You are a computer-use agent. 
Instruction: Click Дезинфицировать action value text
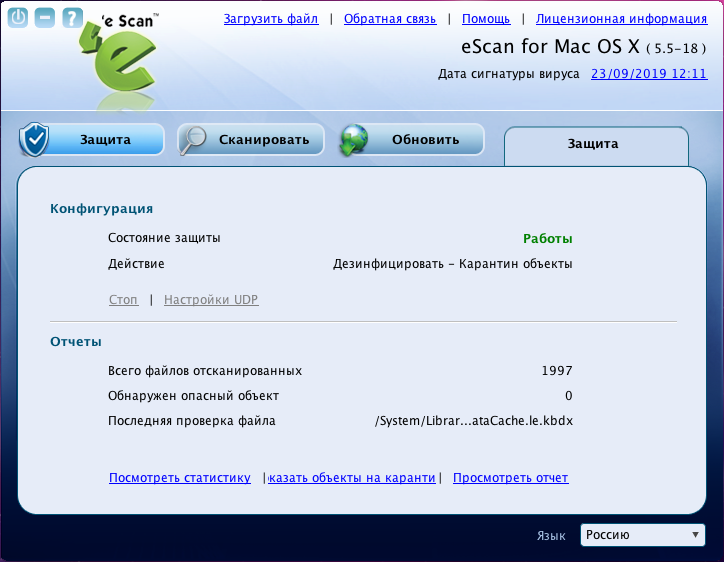[452, 264]
